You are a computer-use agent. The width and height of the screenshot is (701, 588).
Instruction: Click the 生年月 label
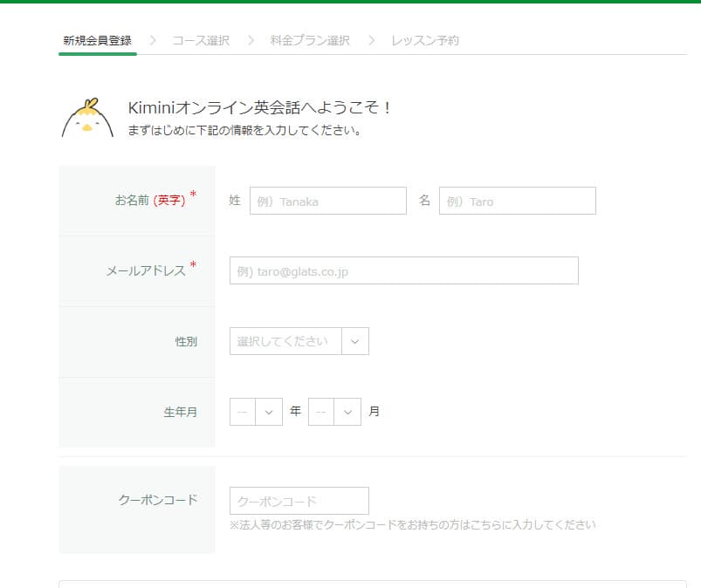click(181, 412)
